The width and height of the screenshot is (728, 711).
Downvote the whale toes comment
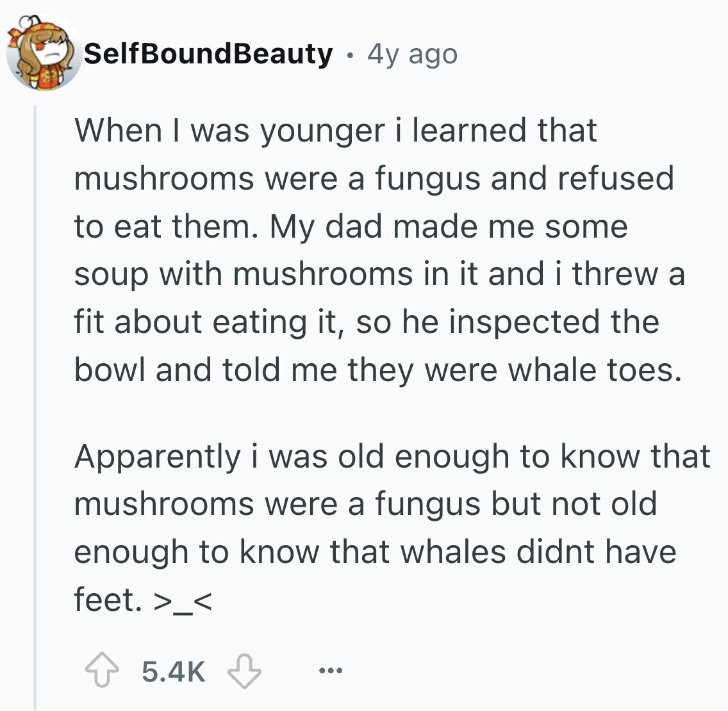(244, 671)
